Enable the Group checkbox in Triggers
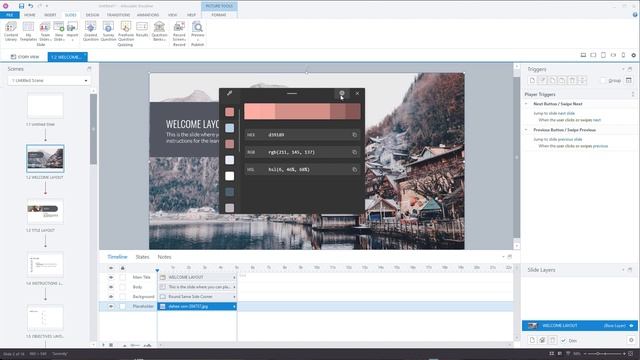The image size is (640, 360). coord(603,80)
